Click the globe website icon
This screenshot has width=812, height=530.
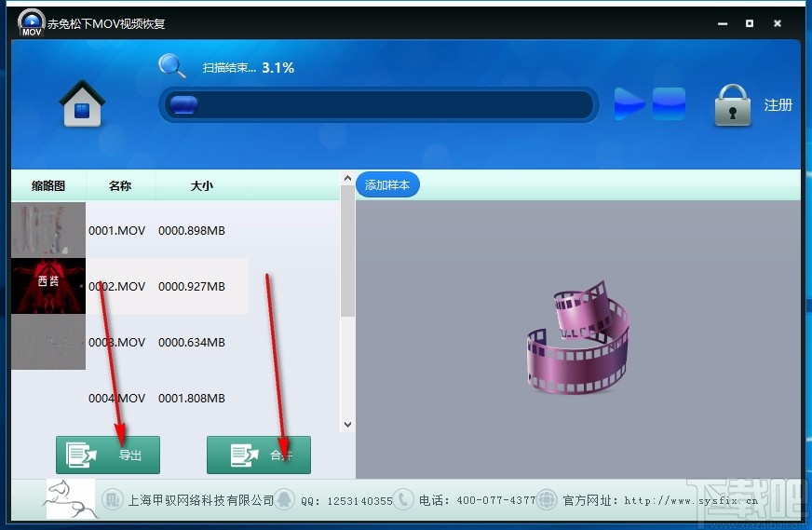click(547, 500)
